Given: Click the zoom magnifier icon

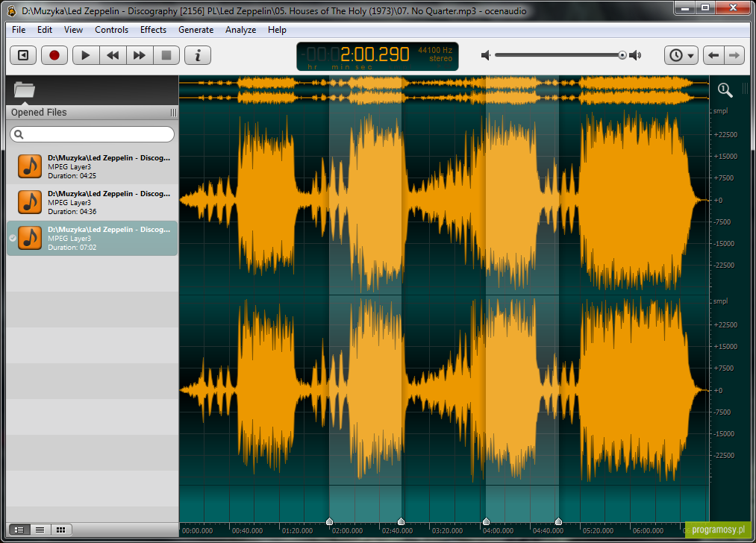Looking at the screenshot, I should pyautogui.click(x=725, y=90).
